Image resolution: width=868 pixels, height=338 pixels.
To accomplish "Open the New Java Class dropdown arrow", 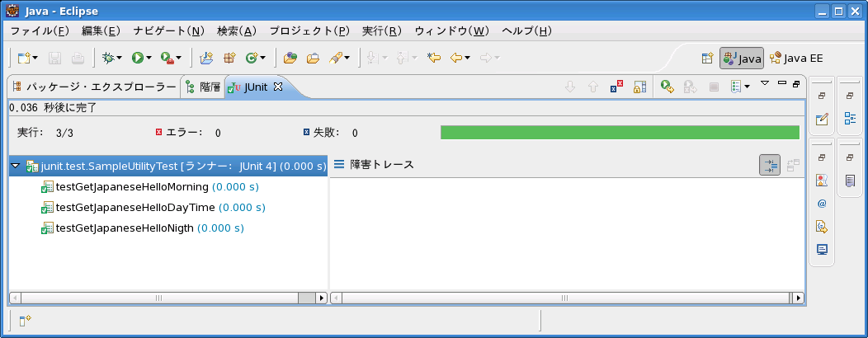I will [x=263, y=58].
